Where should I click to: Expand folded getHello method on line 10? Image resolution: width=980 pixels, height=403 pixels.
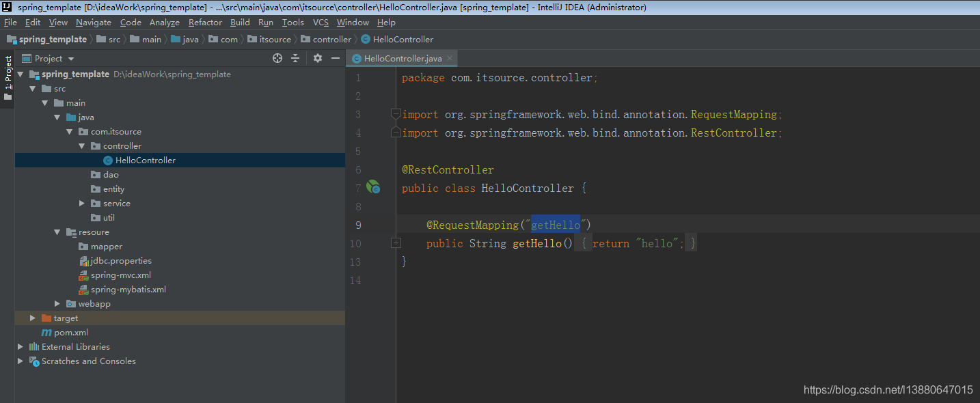(x=395, y=242)
